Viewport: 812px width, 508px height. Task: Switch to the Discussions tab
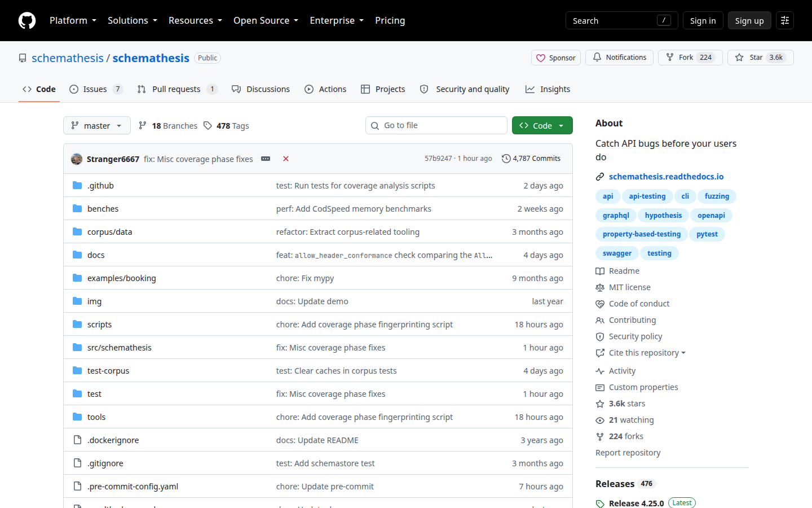[261, 89]
